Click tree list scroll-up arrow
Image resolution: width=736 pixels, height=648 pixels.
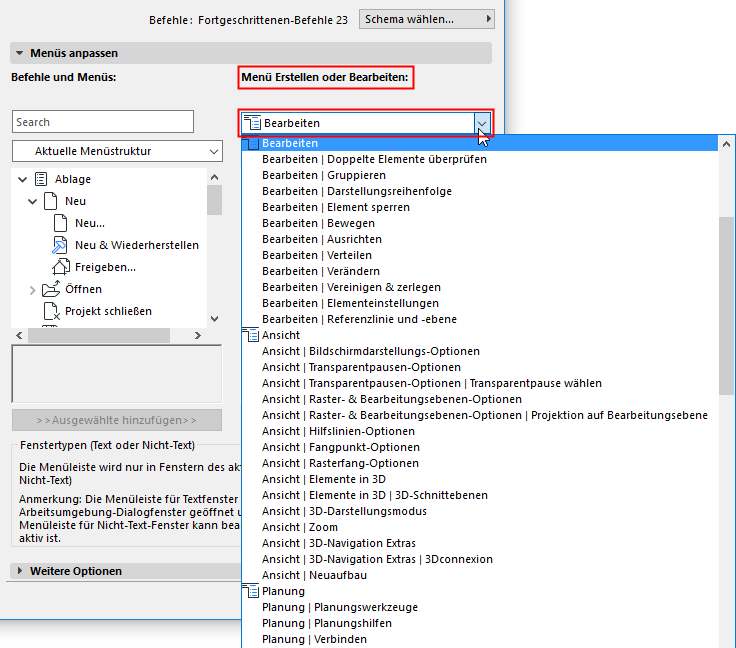point(215,177)
